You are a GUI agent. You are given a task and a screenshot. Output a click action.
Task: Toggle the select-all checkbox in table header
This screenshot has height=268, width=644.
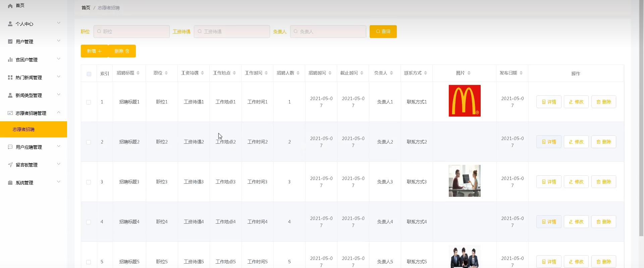pyautogui.click(x=89, y=74)
